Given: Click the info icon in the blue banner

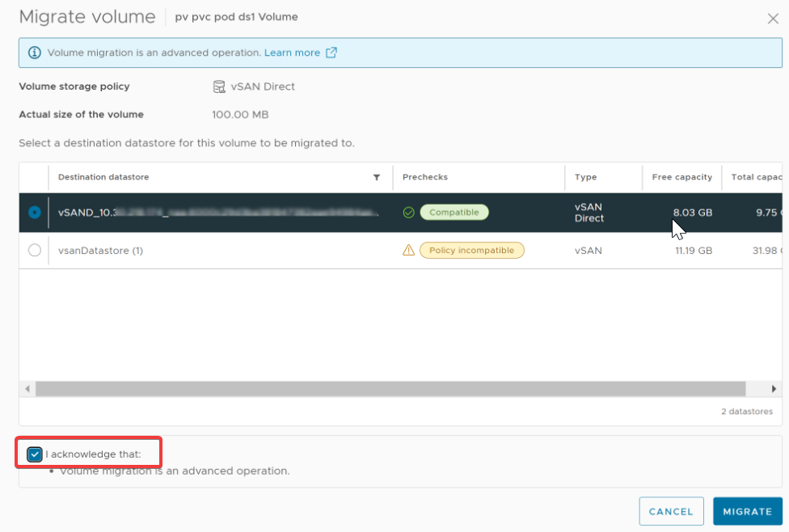Looking at the screenshot, I should (34, 53).
